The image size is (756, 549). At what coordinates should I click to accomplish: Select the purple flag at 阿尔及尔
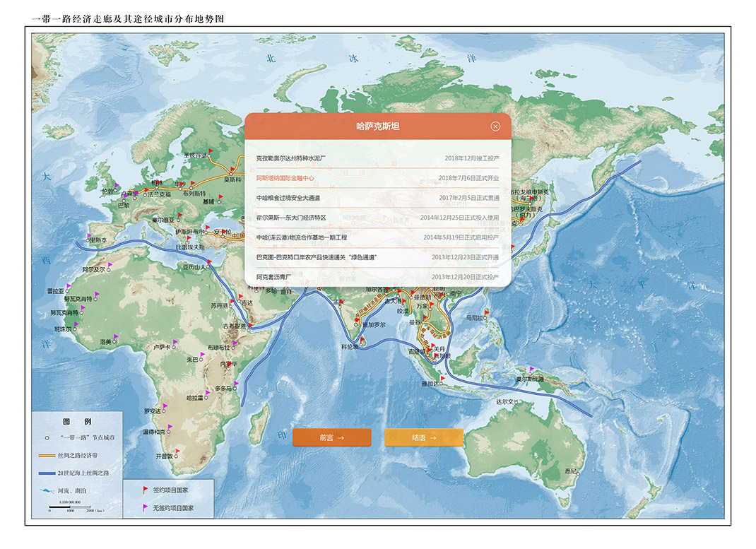109,264
